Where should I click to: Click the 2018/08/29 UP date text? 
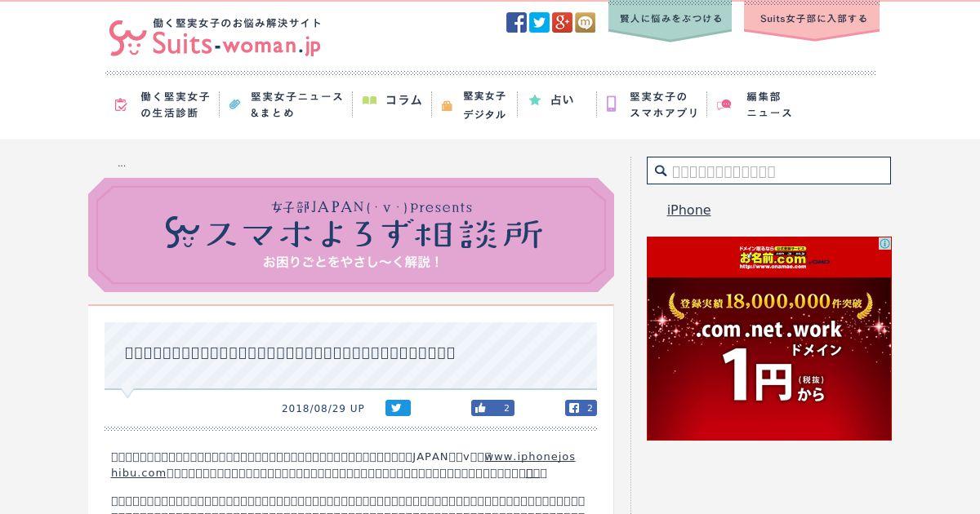[x=323, y=408]
